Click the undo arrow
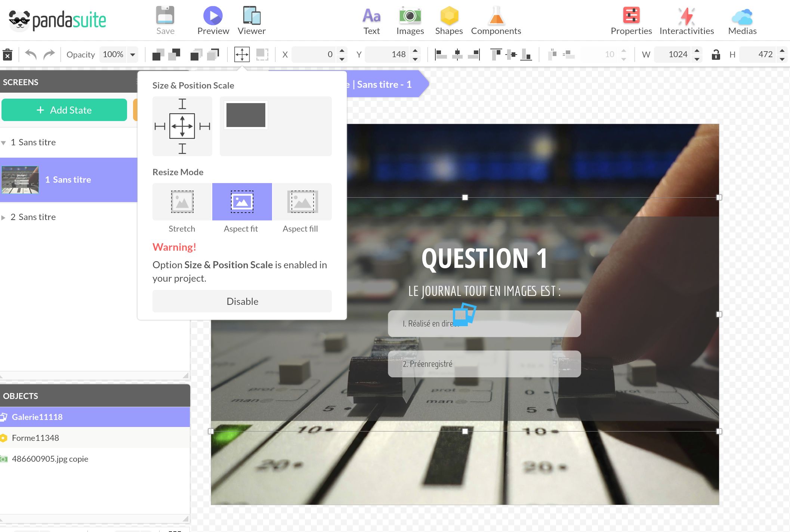Viewport: 790px width, 532px height. (31, 55)
